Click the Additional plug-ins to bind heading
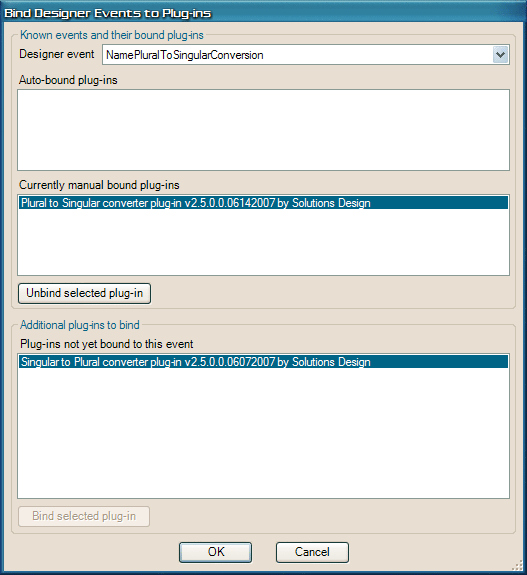527x575 pixels. (80, 325)
